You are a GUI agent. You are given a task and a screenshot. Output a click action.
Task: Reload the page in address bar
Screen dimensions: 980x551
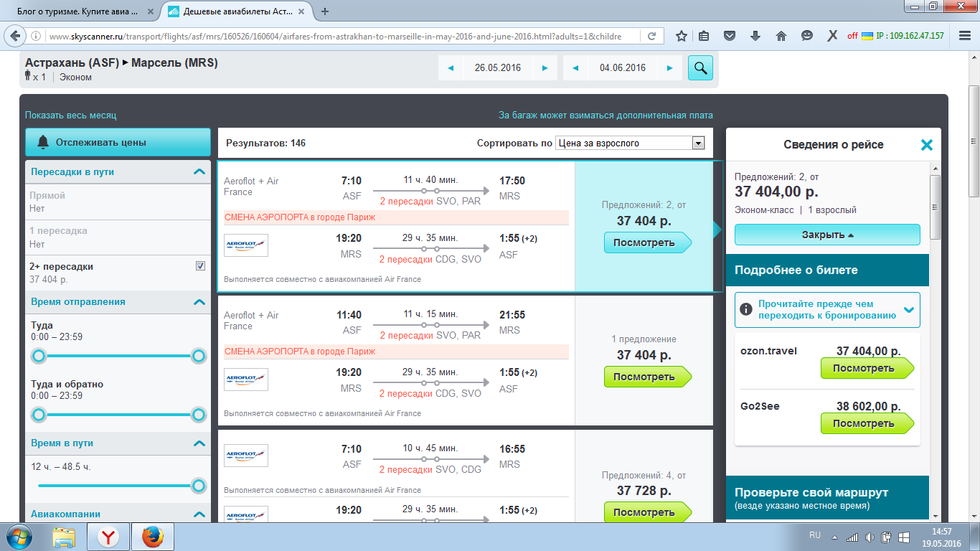click(651, 36)
